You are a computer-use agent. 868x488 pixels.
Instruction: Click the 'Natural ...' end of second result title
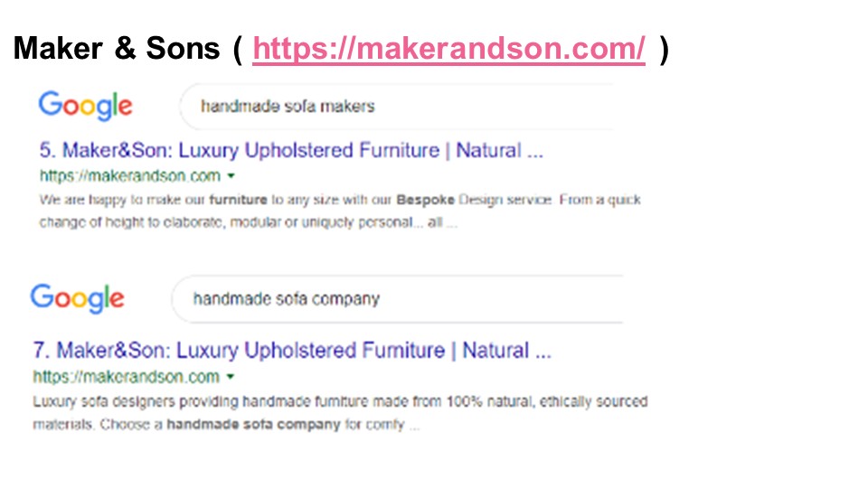pyautogui.click(x=506, y=351)
